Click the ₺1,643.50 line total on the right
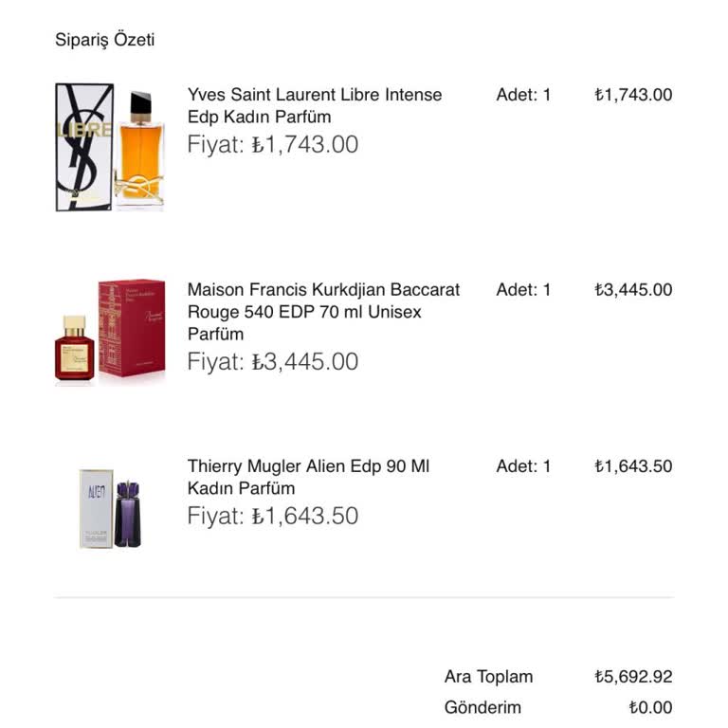 pos(633,466)
